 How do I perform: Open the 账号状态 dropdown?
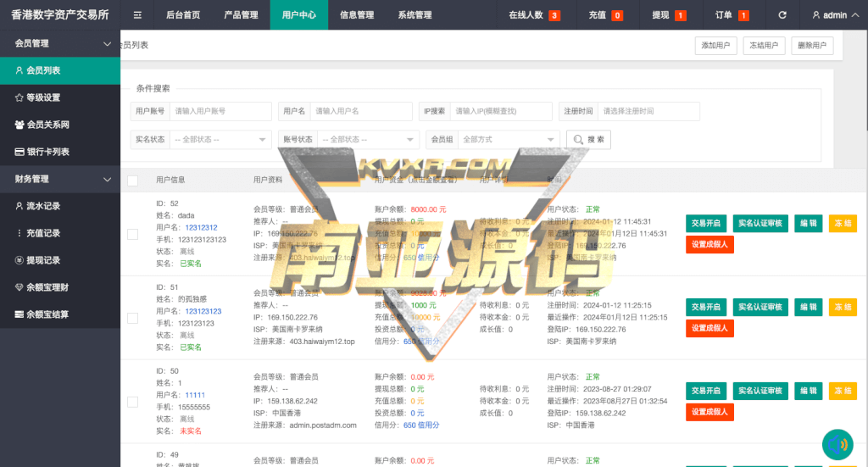click(x=368, y=140)
